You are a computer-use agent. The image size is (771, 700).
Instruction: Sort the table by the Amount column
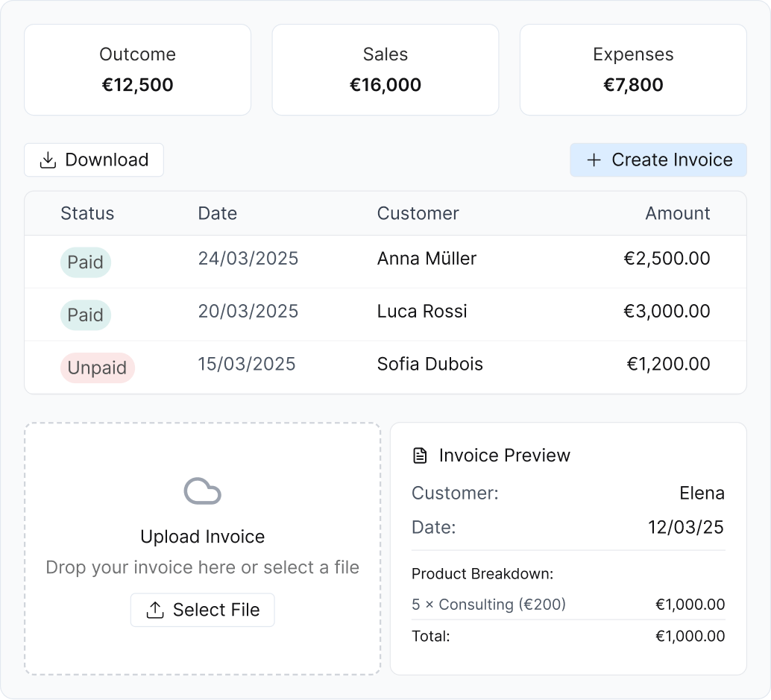pos(677,213)
